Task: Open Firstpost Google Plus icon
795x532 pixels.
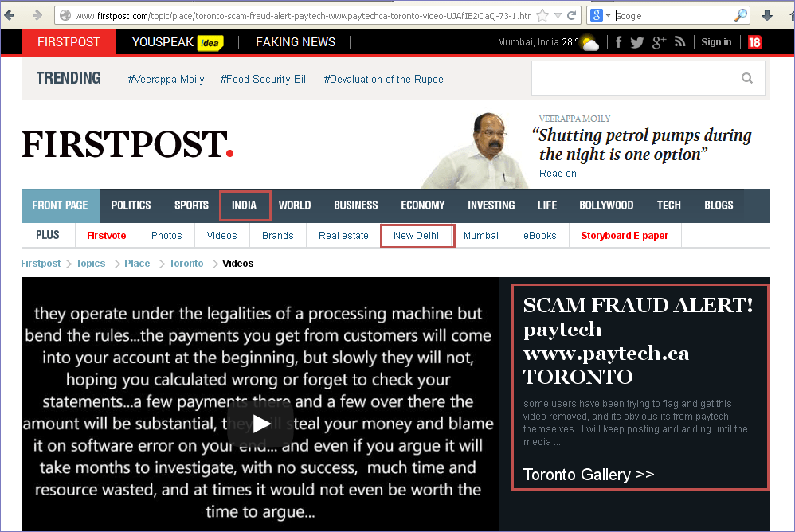Action: coord(659,42)
